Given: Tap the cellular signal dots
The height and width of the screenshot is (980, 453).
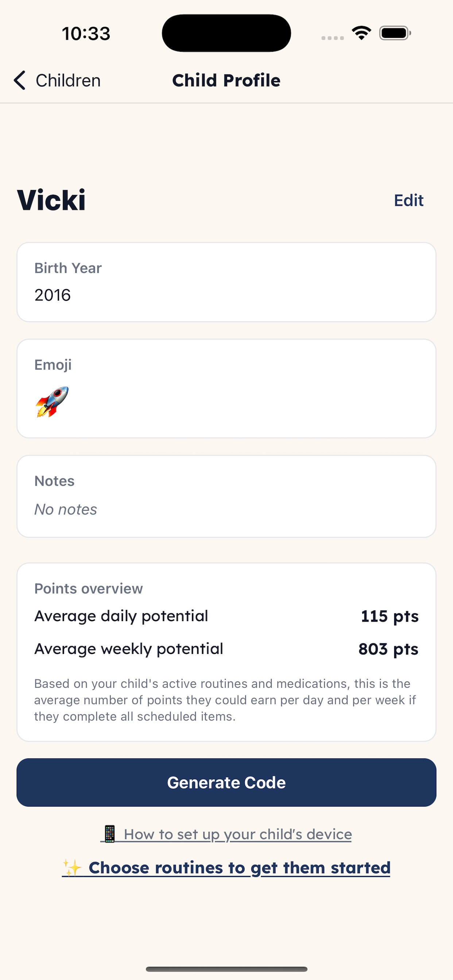Looking at the screenshot, I should (x=332, y=38).
